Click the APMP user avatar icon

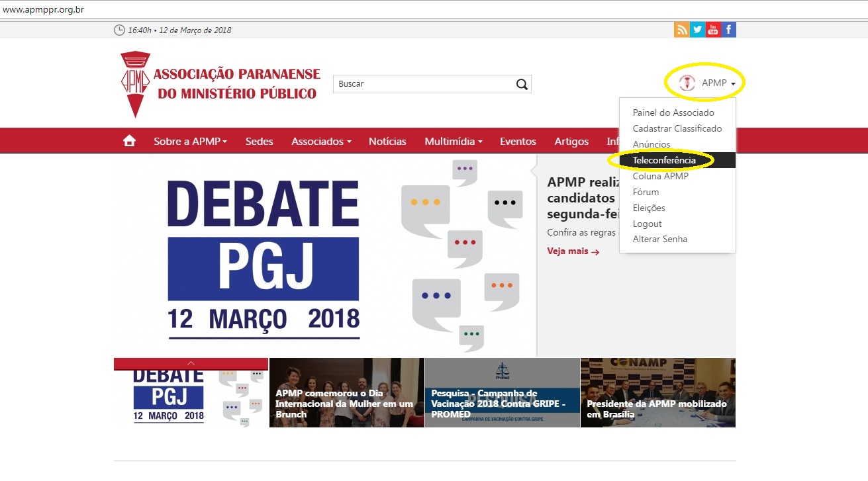pos(687,83)
